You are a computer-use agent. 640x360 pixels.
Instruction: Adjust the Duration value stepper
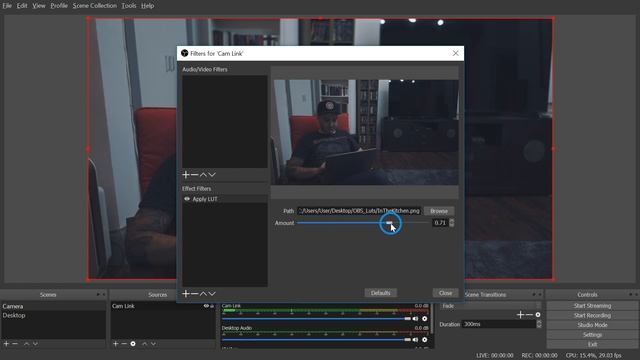(x=539, y=324)
